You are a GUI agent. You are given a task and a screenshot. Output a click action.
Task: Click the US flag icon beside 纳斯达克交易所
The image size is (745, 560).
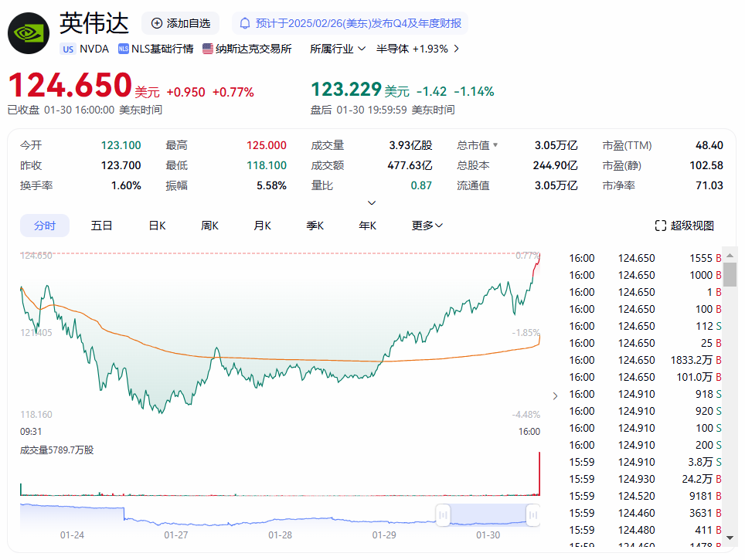click(x=208, y=49)
